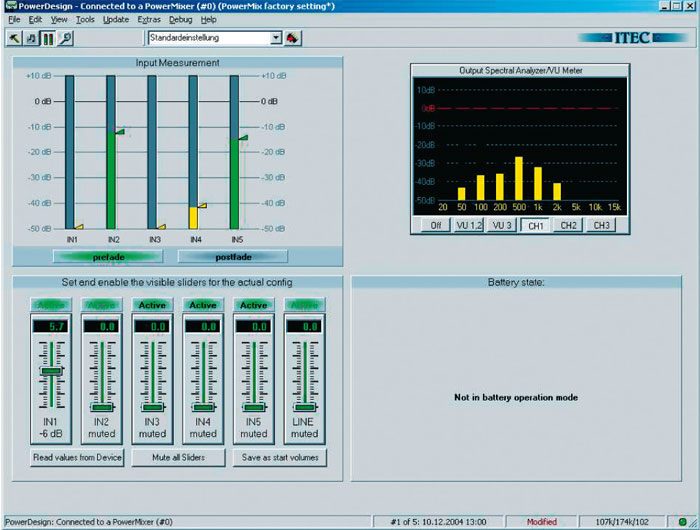Click the music note toolbar icon

[x=31, y=38]
